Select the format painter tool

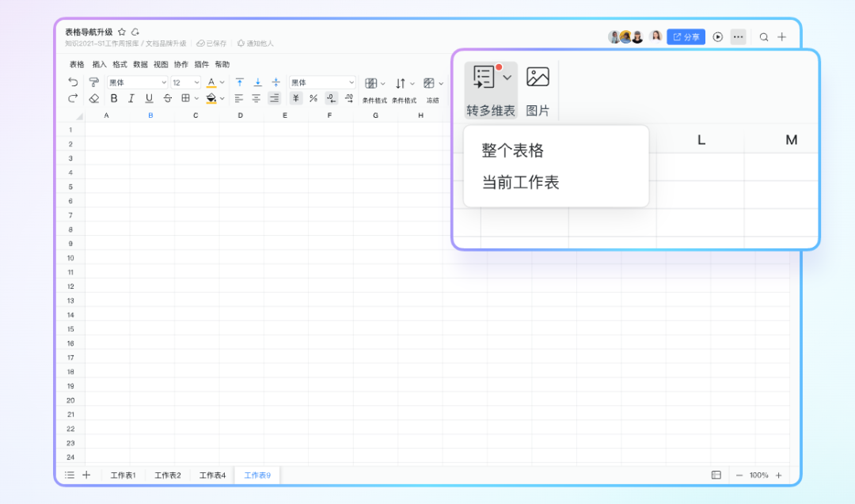pos(94,82)
